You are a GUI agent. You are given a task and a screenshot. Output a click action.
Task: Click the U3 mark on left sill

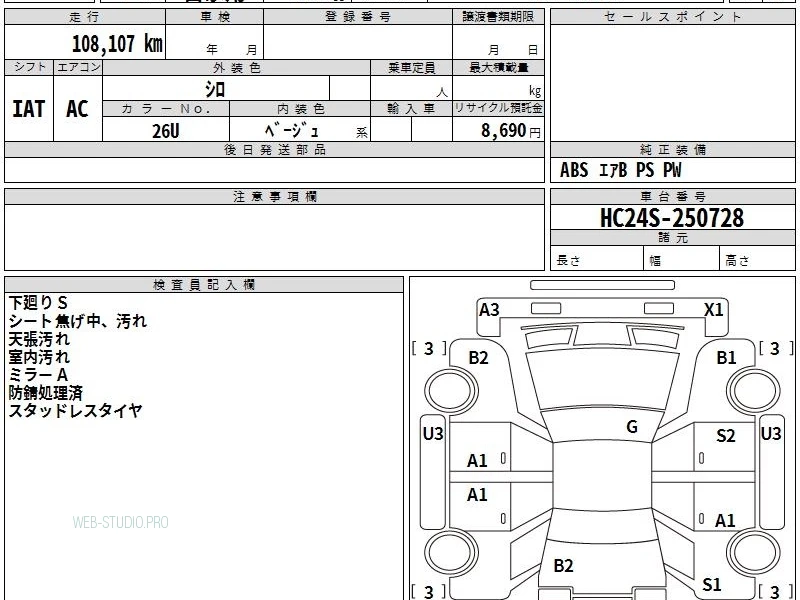[x=433, y=434]
